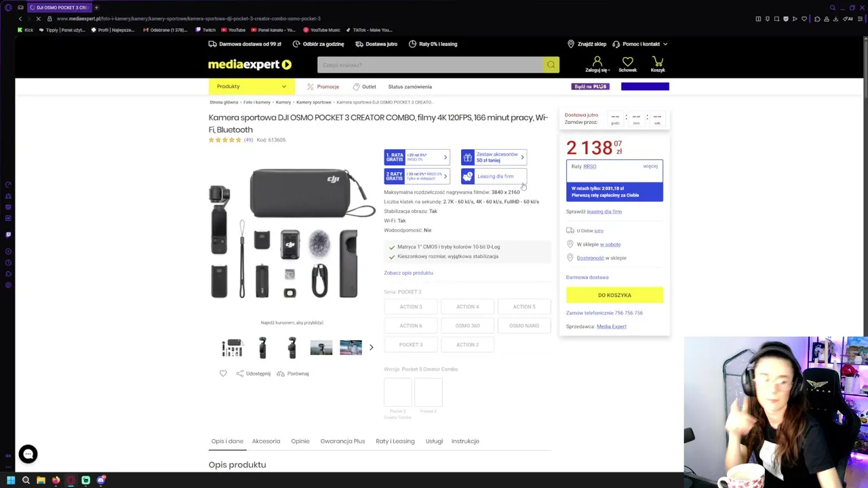Stop page loading in browser toolbar
The image size is (868, 488).
coord(38,19)
